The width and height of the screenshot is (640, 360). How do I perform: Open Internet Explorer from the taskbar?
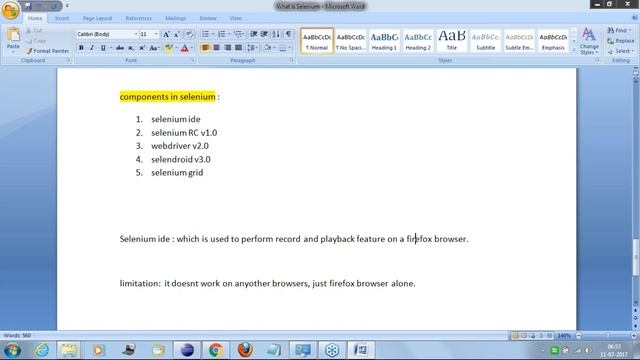click(42, 350)
